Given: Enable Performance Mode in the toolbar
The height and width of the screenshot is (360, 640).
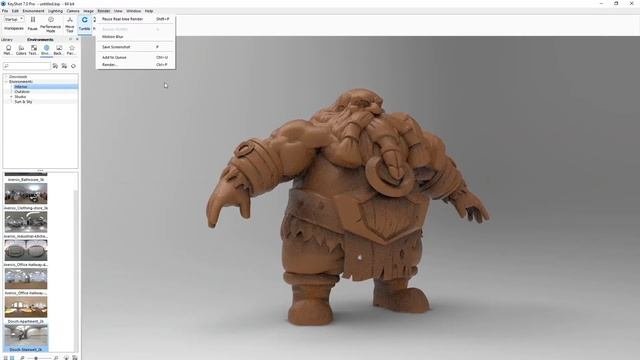Looking at the screenshot, I should tap(51, 24).
